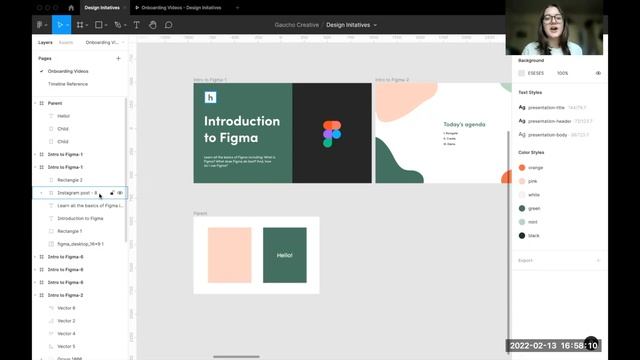This screenshot has width=640, height=360.
Task: Click the Vector 2 layer icon
Action: click(51, 321)
